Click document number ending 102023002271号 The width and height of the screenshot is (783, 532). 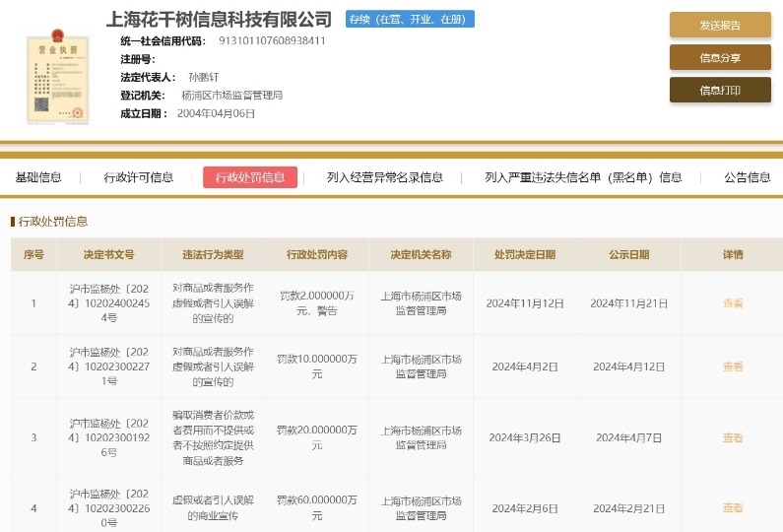click(x=109, y=366)
